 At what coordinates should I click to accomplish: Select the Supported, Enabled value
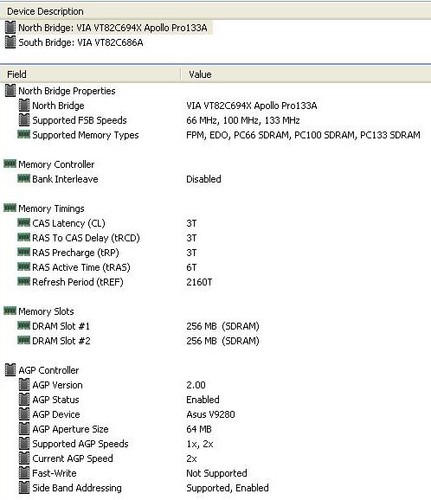tap(227, 488)
